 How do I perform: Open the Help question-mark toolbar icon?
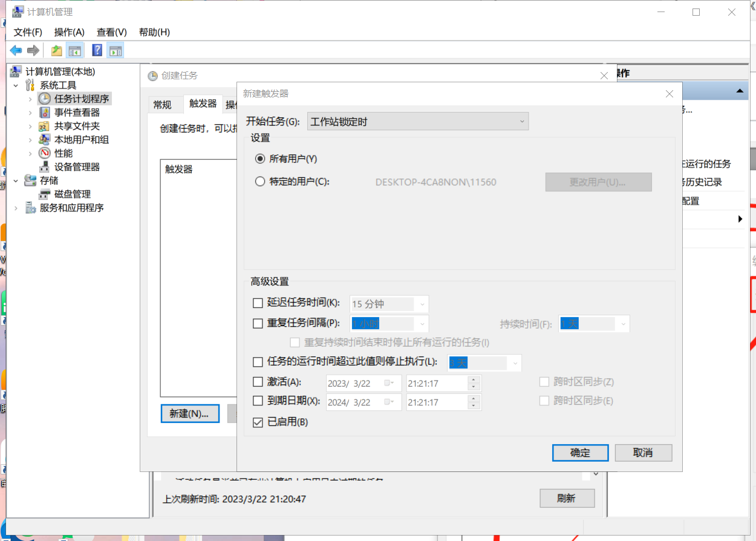coord(97,51)
